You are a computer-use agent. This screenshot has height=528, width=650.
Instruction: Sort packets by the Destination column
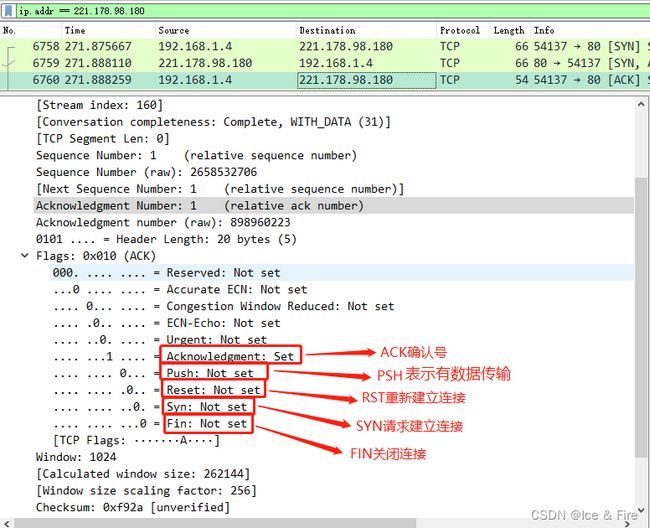click(327, 30)
